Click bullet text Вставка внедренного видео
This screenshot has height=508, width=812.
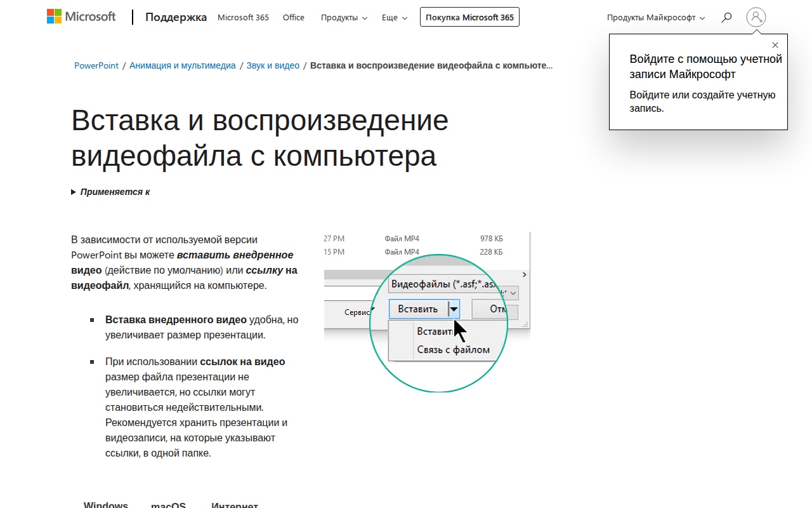(x=176, y=320)
